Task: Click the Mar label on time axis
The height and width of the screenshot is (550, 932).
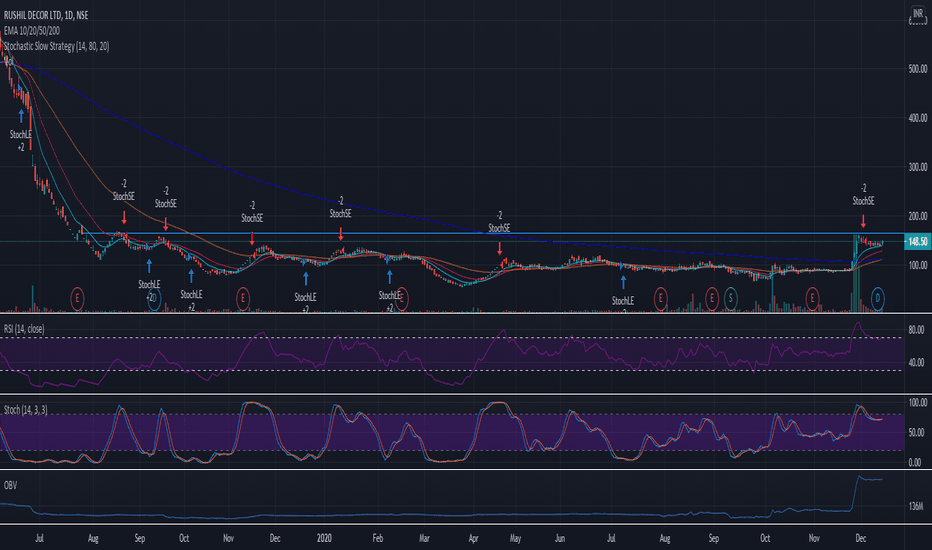Action: click(x=424, y=538)
